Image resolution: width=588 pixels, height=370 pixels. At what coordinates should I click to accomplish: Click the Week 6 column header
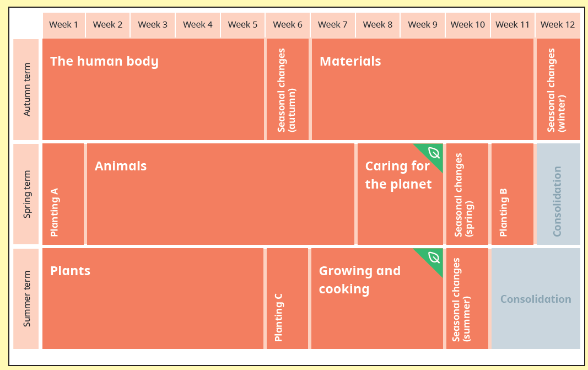[x=288, y=25]
